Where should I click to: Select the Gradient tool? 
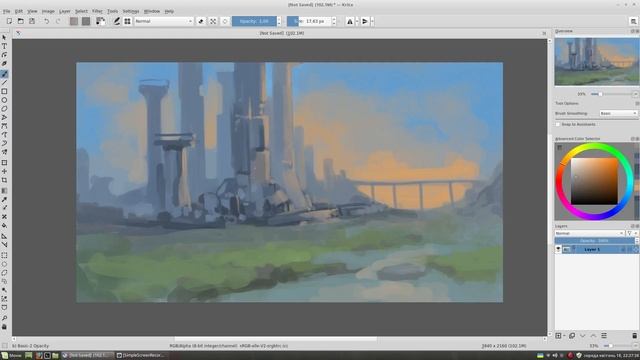click(x=4, y=191)
